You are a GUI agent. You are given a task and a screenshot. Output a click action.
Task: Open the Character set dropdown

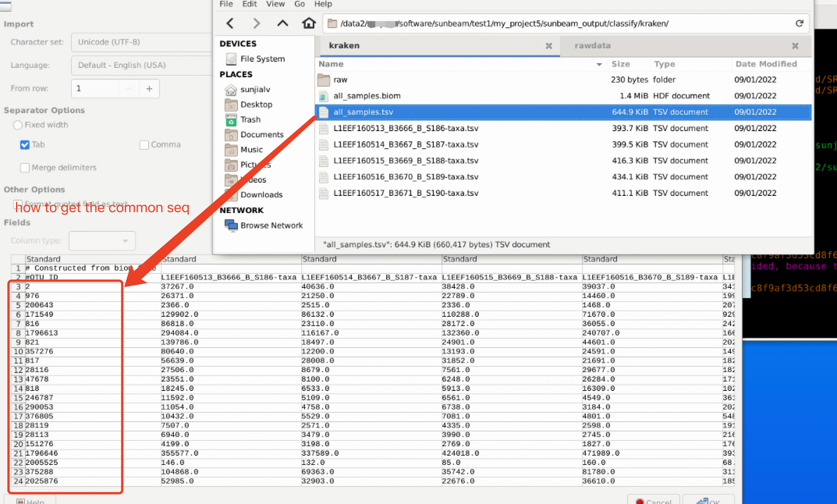click(141, 42)
